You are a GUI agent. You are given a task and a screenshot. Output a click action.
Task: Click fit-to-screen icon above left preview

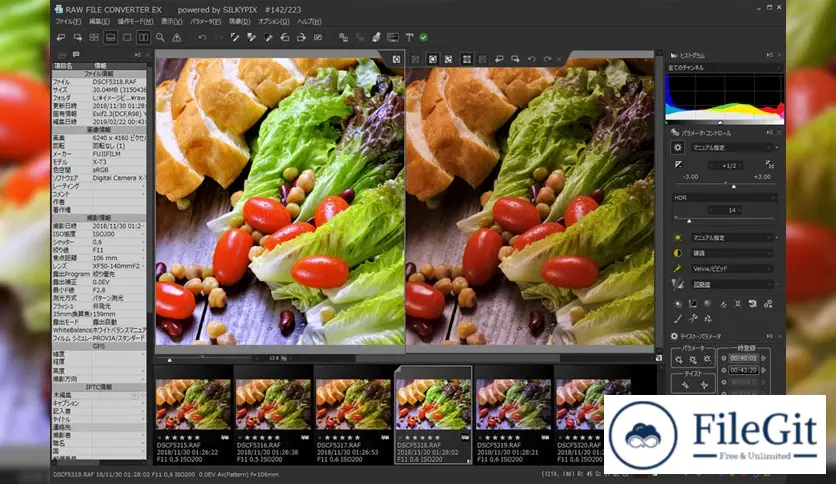396,59
